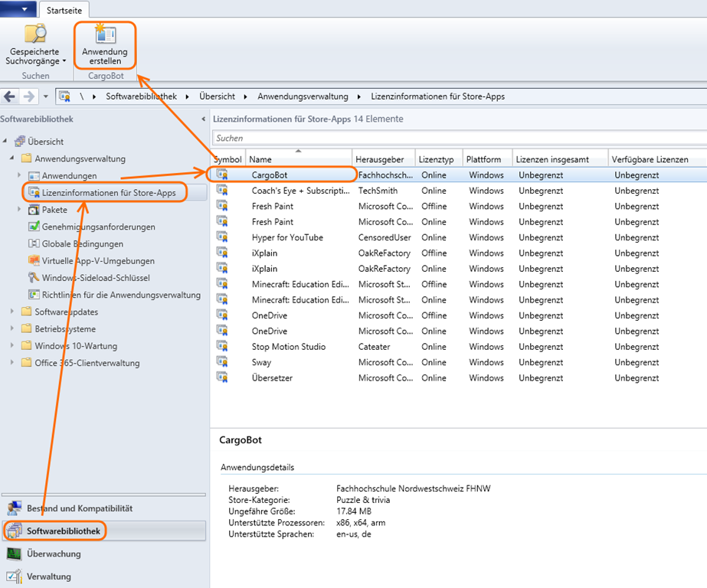
Task: Select Windows-Sideload-Schlüssel node
Action: coord(96,277)
